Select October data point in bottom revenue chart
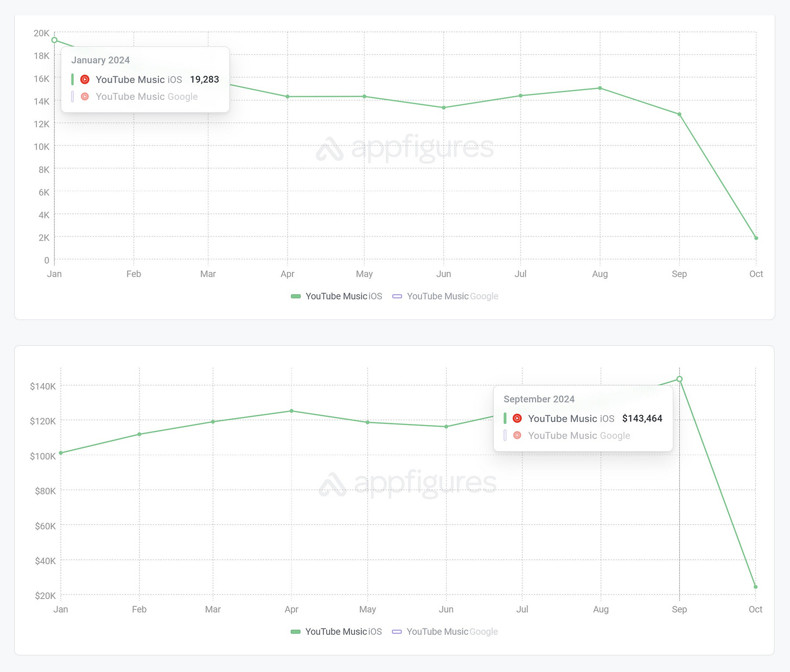 755,587
